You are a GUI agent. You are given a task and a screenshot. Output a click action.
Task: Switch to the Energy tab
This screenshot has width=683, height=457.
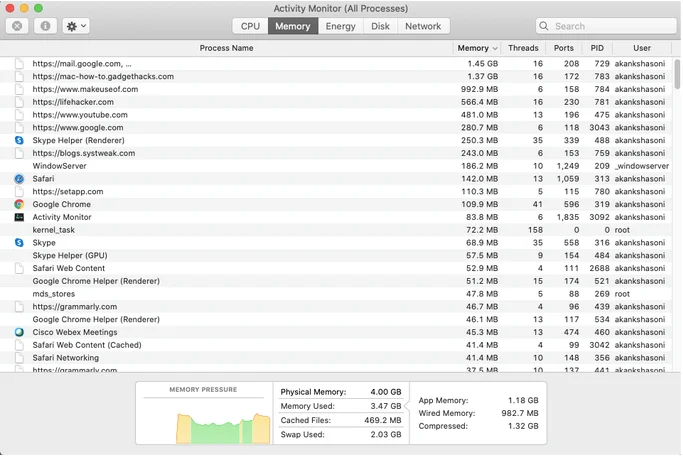click(340, 26)
